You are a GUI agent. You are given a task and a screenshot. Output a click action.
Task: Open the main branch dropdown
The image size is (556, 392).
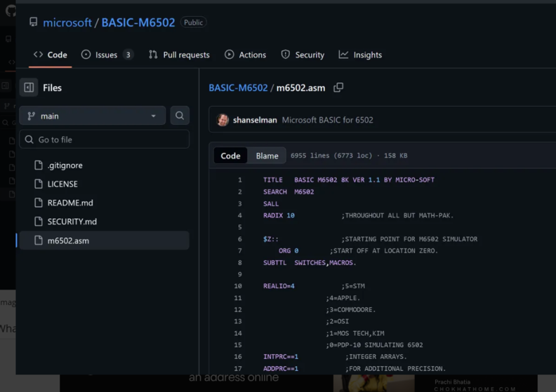tap(93, 116)
